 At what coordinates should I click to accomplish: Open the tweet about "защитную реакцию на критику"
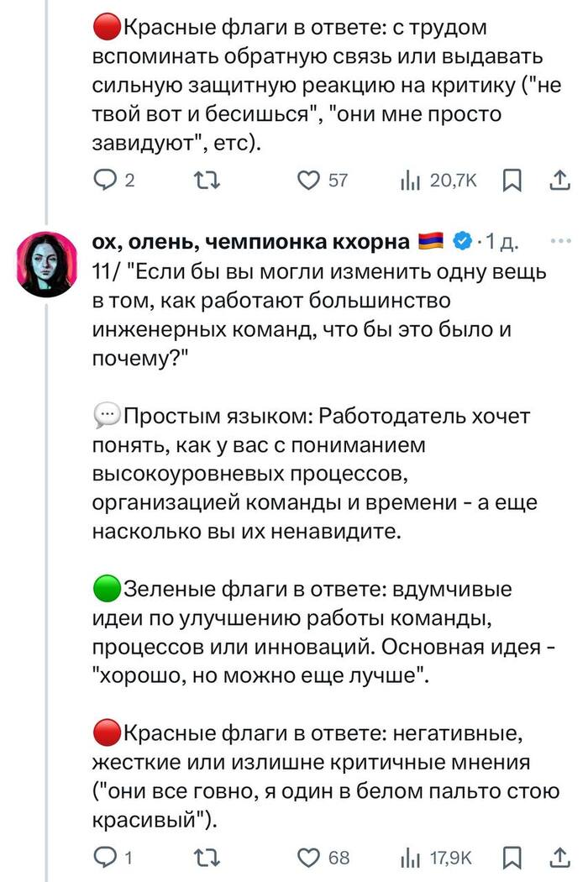[319, 84]
